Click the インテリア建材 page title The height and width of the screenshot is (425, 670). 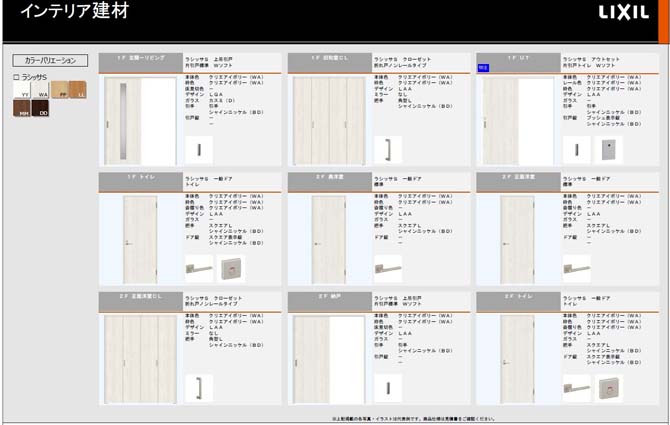point(75,11)
